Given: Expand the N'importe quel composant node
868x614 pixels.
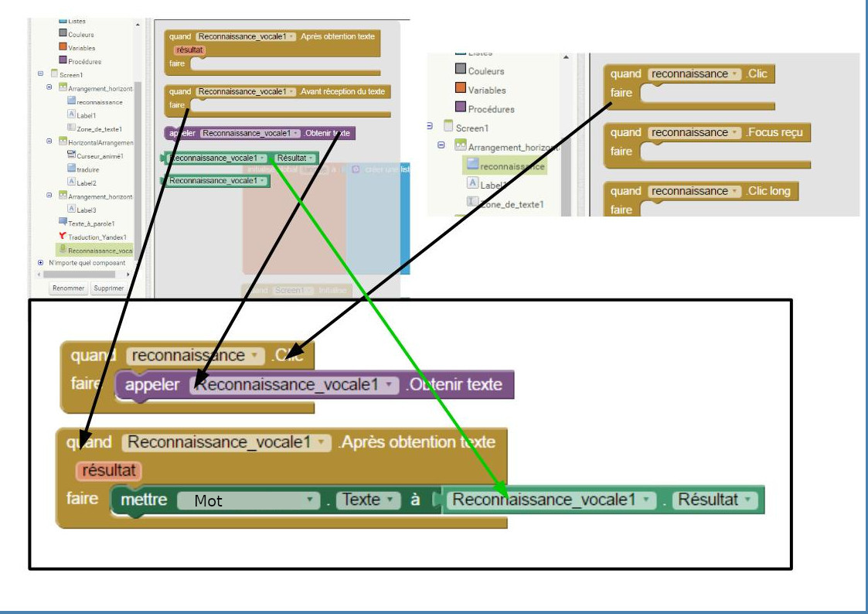Looking at the screenshot, I should 40,263.
